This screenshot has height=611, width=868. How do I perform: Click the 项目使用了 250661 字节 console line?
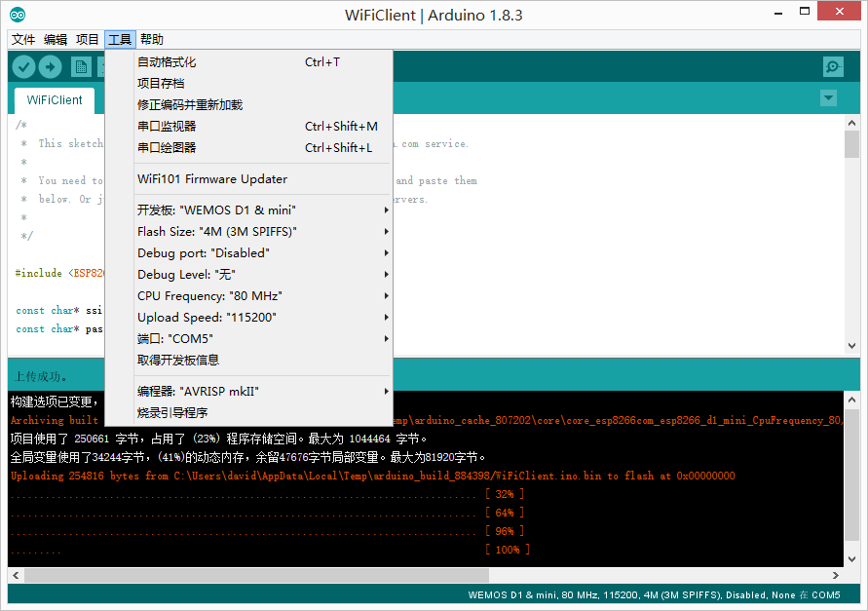[x=219, y=439]
